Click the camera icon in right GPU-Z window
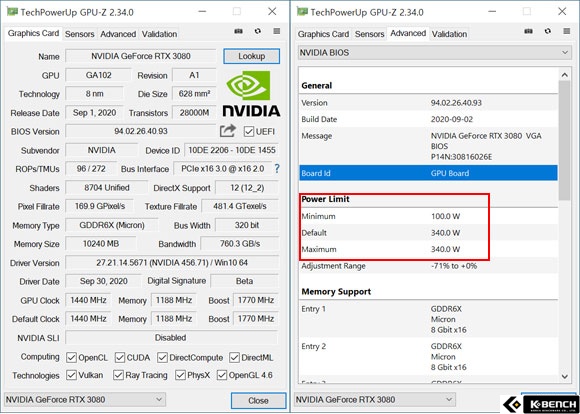This screenshot has width=580, height=414. click(x=529, y=31)
